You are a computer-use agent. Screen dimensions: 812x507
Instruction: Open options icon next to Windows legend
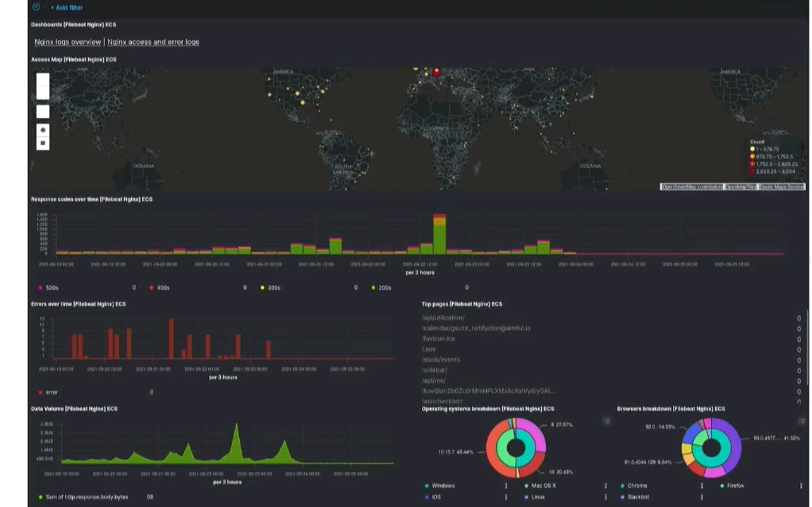[x=506, y=486]
